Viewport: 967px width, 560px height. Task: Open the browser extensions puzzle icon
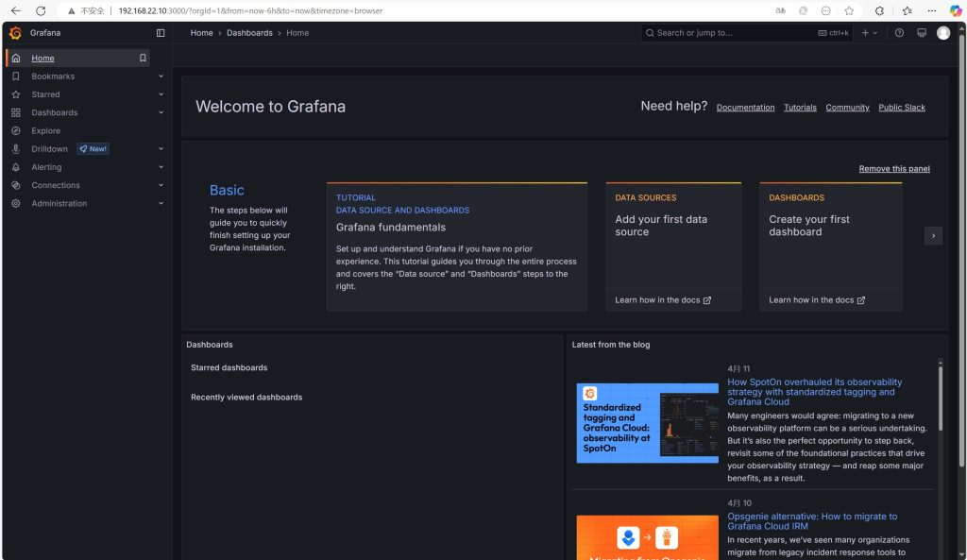(879, 10)
